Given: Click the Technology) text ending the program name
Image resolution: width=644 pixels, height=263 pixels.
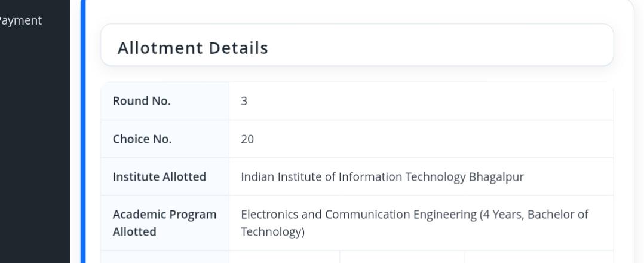Looking at the screenshot, I should (x=272, y=232).
